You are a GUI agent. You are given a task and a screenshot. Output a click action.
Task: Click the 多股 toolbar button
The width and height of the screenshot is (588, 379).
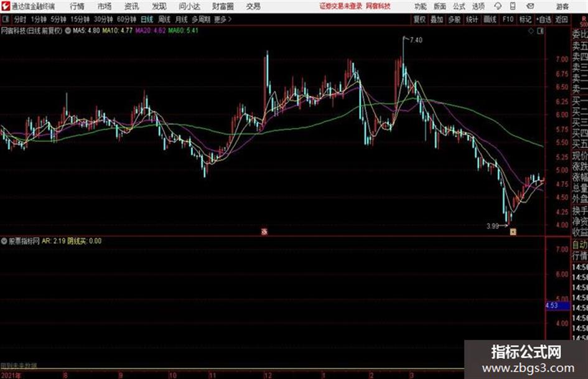(x=454, y=19)
